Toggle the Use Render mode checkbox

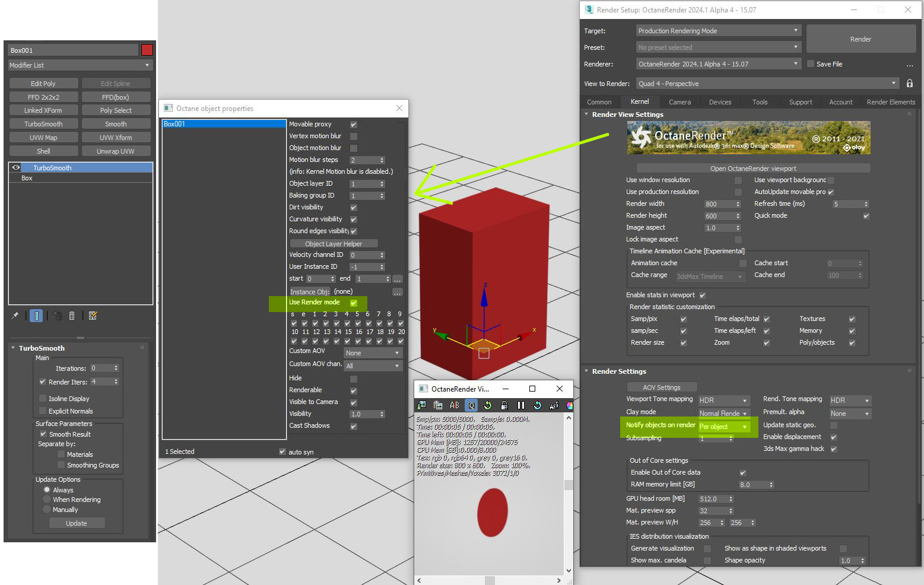pos(354,303)
